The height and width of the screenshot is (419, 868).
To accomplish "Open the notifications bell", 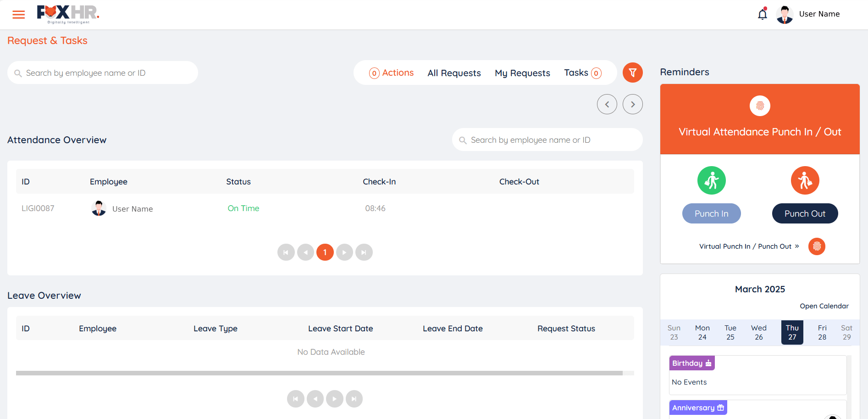I will [762, 14].
